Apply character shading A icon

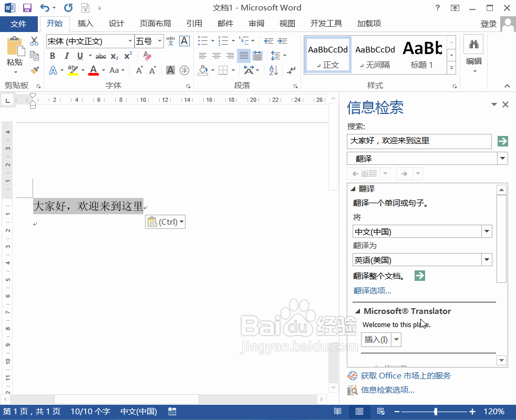click(170, 70)
